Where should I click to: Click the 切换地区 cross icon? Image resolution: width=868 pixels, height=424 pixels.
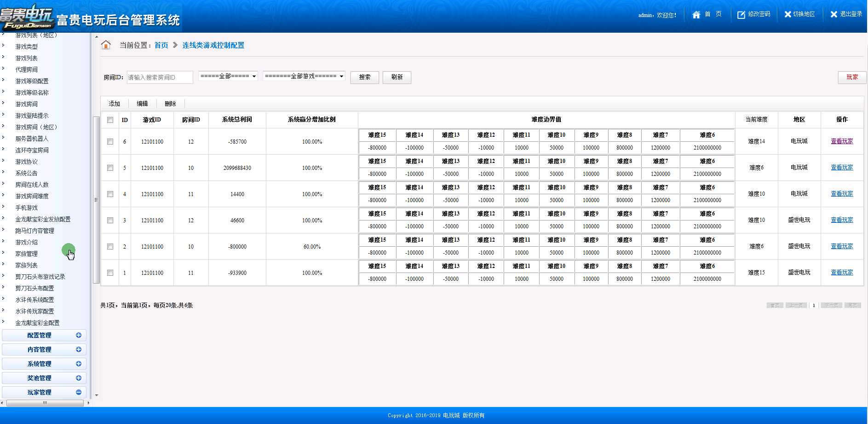pos(788,14)
